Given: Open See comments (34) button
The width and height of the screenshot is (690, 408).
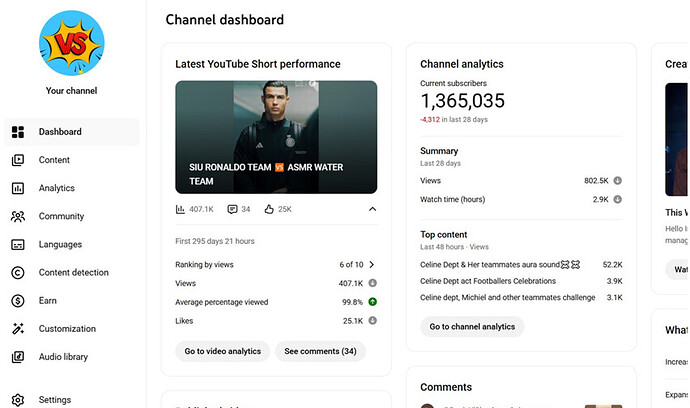Looking at the screenshot, I should click(x=320, y=351).
